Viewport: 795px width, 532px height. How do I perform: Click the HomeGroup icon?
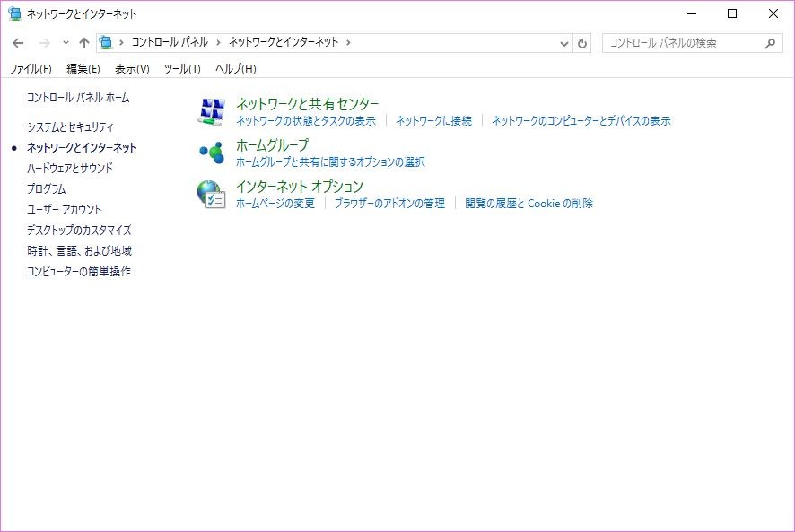coord(211,153)
